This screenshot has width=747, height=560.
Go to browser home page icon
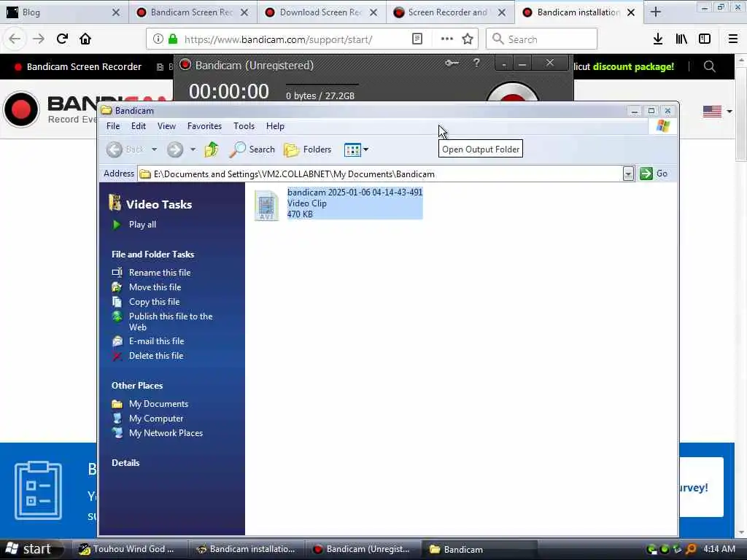[85, 39]
